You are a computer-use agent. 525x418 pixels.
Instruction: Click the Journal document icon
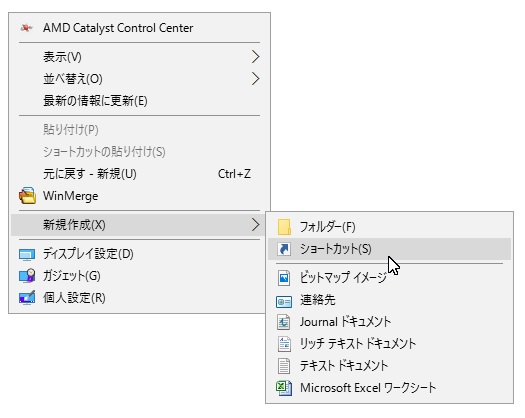coord(284,322)
